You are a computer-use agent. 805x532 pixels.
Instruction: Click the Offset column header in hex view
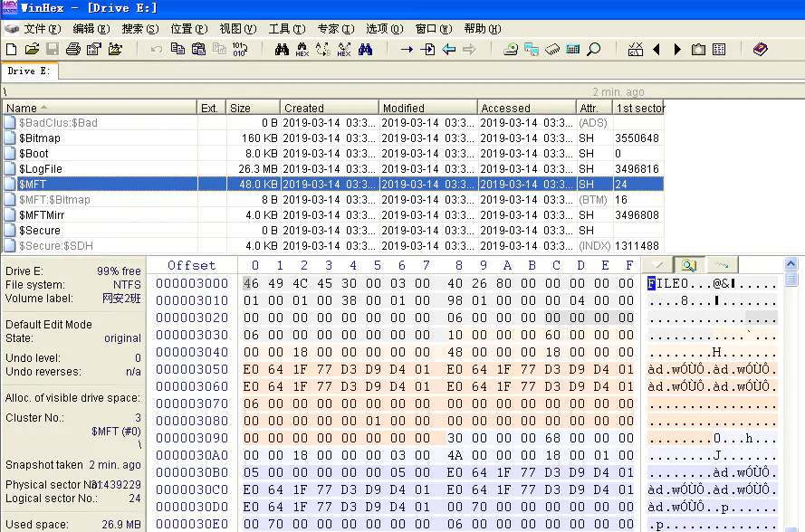[191, 265]
